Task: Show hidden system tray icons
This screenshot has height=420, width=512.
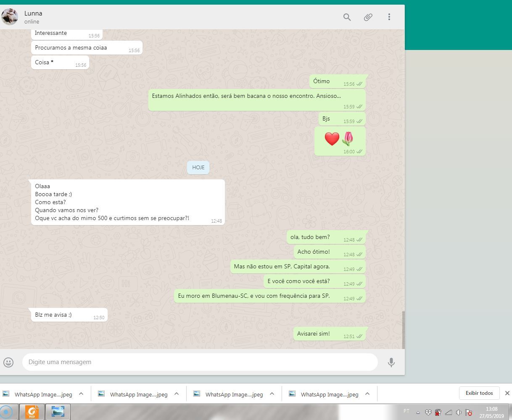Action: click(418, 412)
